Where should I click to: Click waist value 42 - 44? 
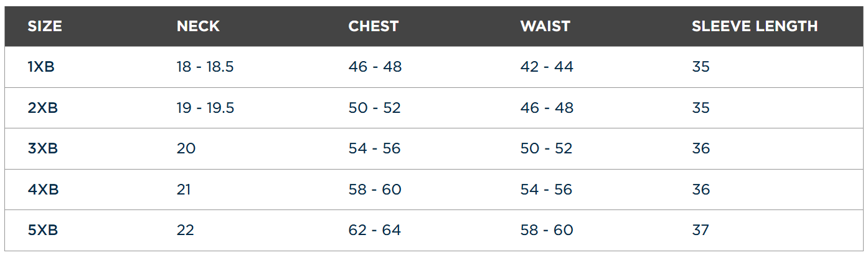tap(547, 67)
